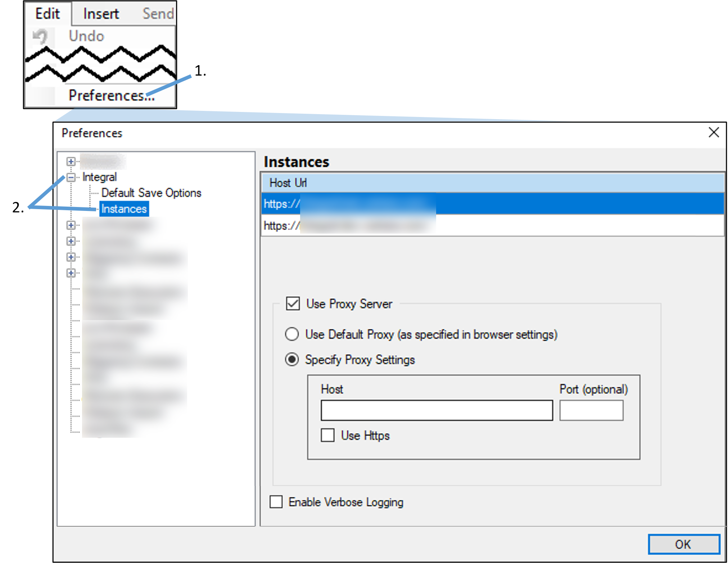This screenshot has height=563, width=728.
Task: Click the OK button
Action: [683, 544]
